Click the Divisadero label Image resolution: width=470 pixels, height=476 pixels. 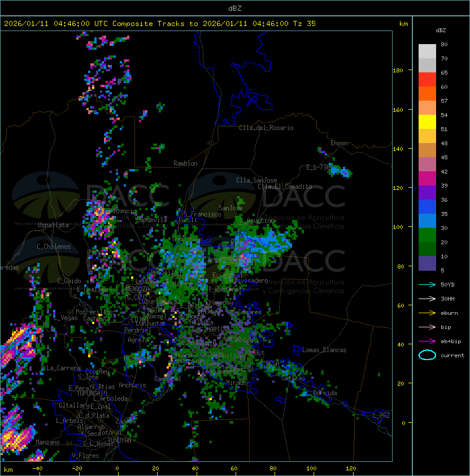pos(251,280)
